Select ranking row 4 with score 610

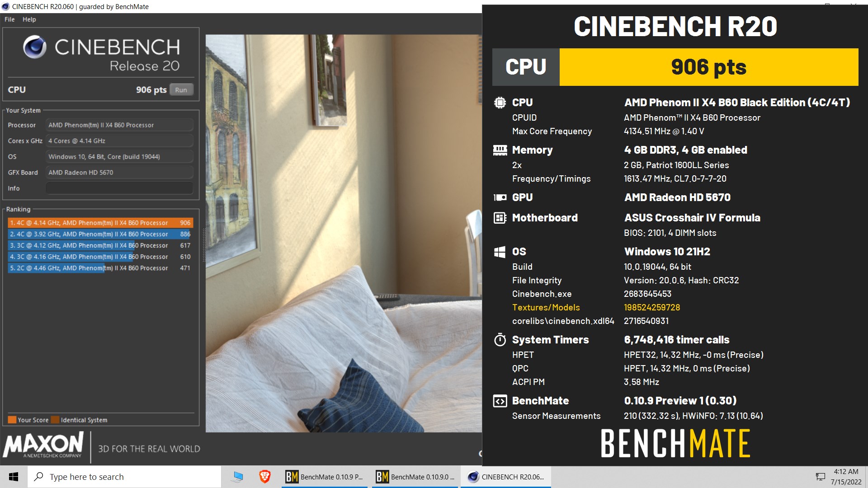click(x=100, y=257)
